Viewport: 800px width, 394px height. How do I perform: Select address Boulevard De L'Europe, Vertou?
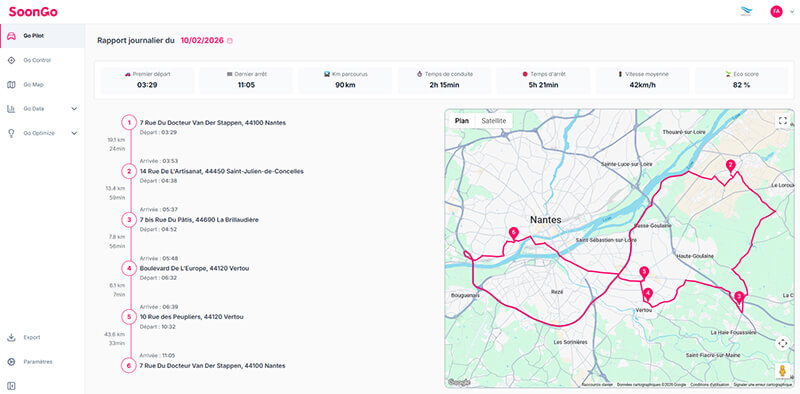coord(194,268)
